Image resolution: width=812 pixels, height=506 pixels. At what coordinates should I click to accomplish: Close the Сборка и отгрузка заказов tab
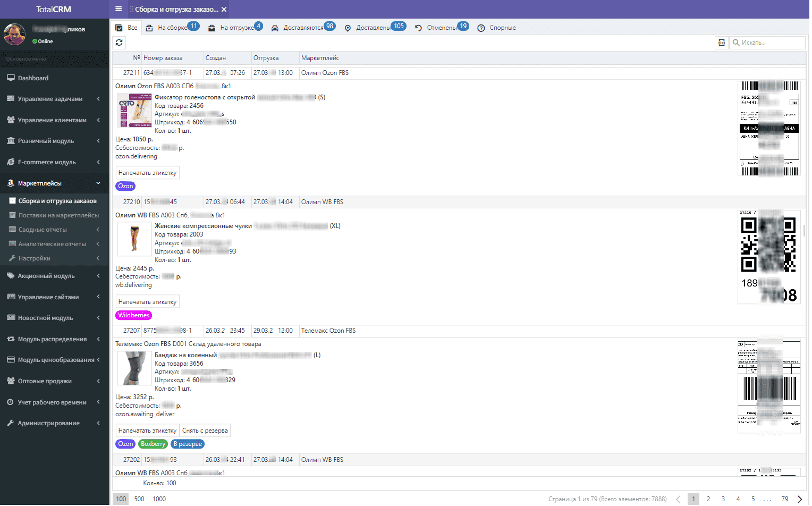pyautogui.click(x=224, y=10)
